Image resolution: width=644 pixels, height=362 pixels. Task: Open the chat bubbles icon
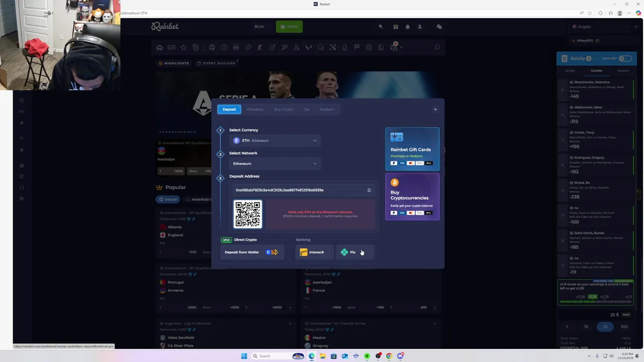click(x=439, y=27)
